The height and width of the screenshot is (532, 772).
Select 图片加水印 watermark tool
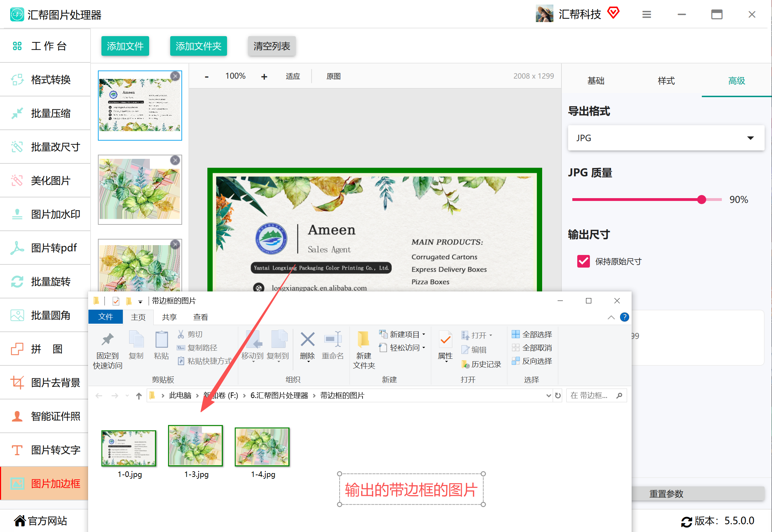[x=45, y=214]
